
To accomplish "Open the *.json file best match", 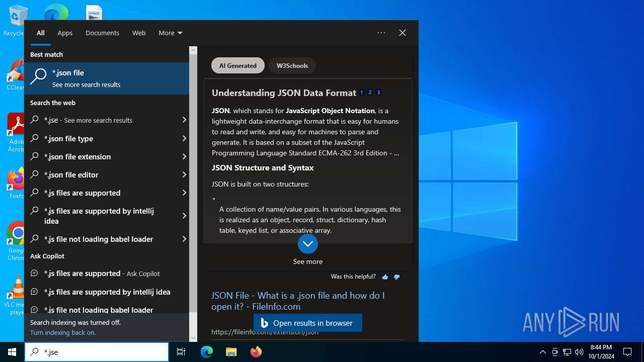I will point(107,78).
